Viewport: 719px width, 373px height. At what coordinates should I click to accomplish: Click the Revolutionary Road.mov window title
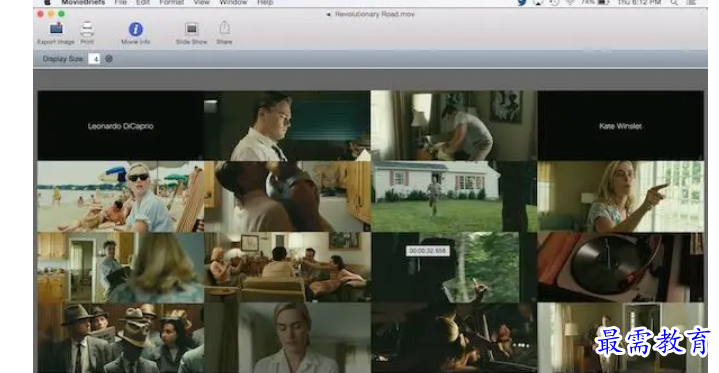(x=375, y=14)
